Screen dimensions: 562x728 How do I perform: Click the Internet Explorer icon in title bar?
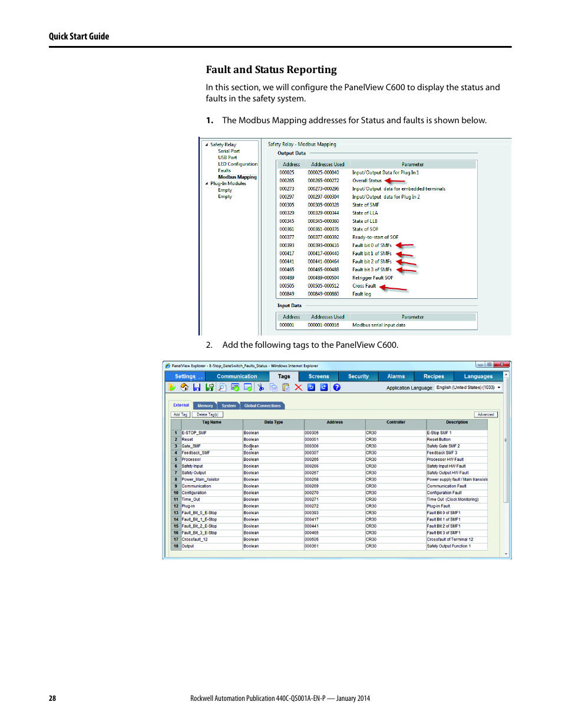[x=168, y=366]
